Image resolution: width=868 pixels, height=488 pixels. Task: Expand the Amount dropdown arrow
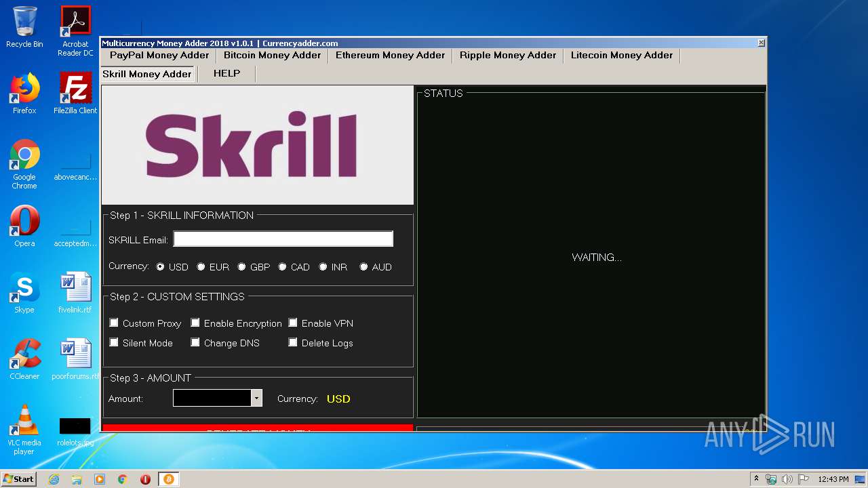click(256, 399)
